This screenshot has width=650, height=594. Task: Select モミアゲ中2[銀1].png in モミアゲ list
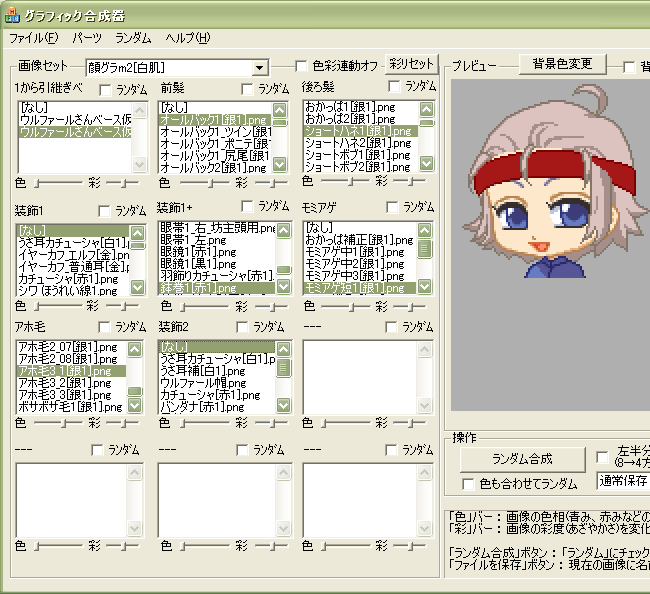pyautogui.click(x=360, y=264)
